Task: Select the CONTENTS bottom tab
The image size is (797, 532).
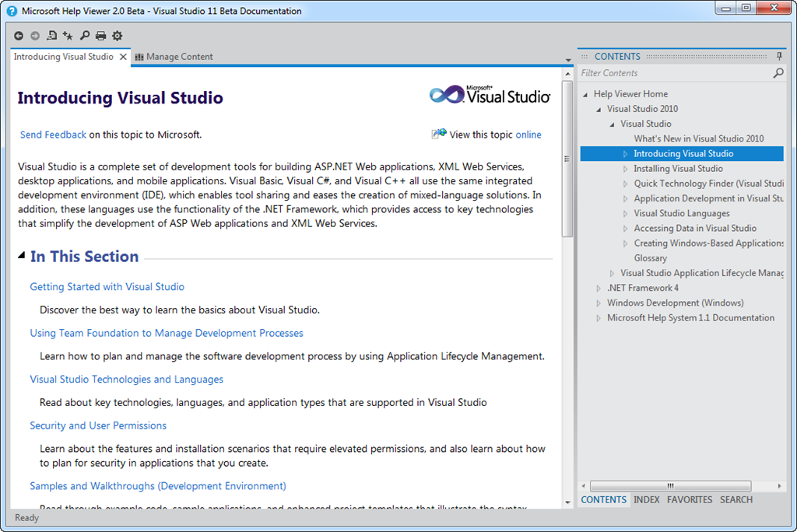Action: pyautogui.click(x=604, y=499)
